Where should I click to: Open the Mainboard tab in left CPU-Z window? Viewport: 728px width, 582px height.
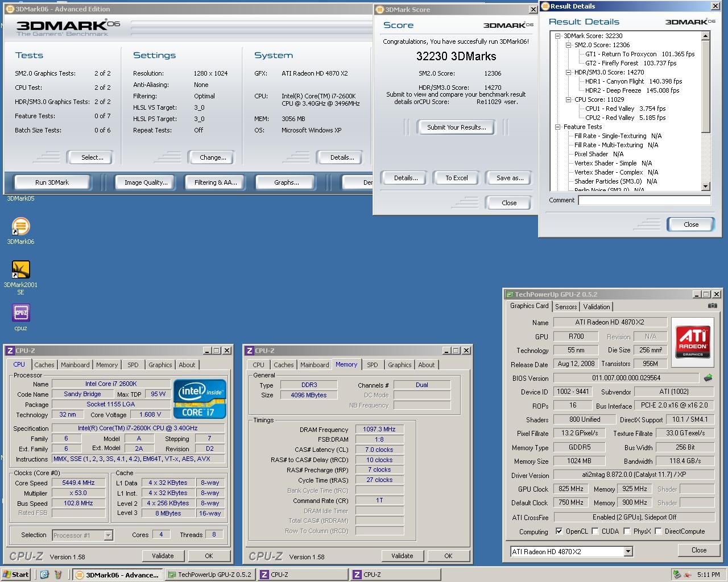pos(75,365)
